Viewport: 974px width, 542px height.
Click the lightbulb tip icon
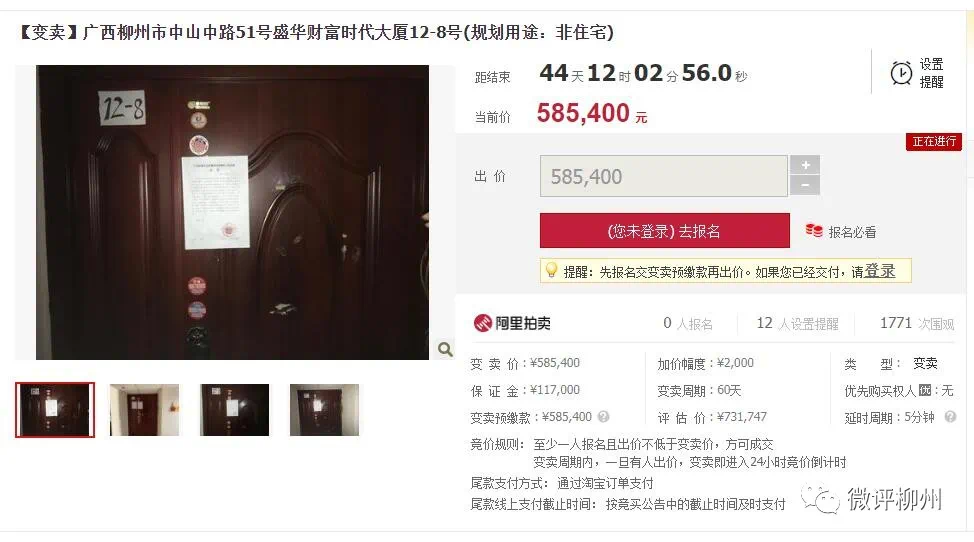pos(551,270)
